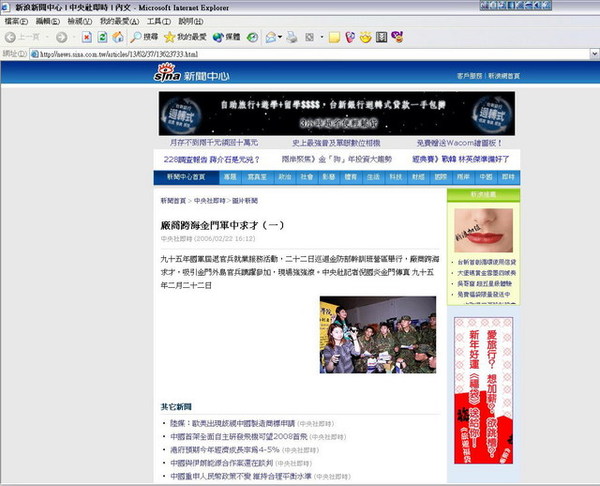Open 大使獎賞金幣雲四時秀 sidebar link
The width and height of the screenshot is (600, 486).
(487, 273)
